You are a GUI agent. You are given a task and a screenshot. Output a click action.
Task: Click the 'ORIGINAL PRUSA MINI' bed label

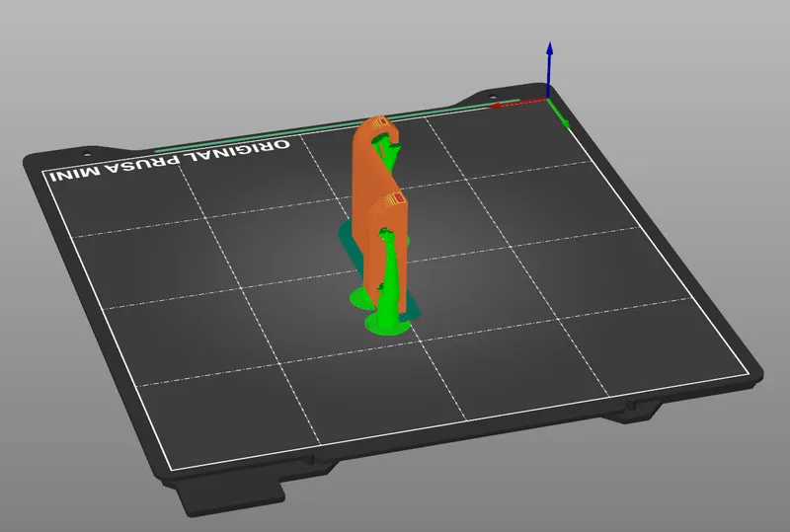[x=170, y=160]
